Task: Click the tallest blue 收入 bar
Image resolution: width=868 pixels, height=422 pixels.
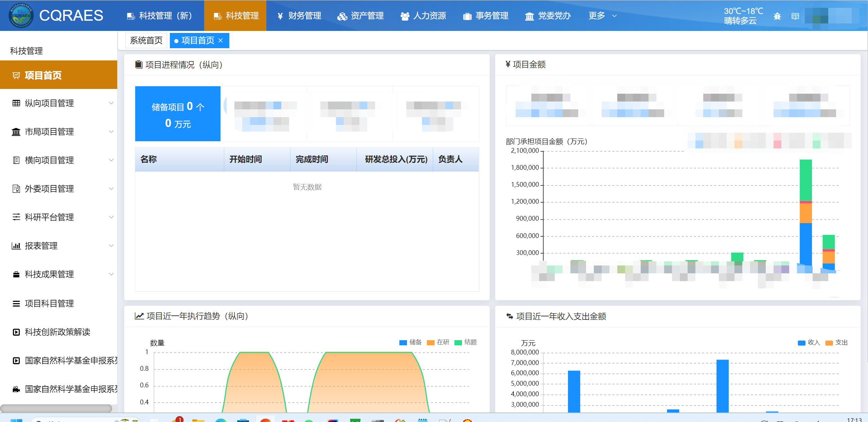Action: tap(723, 386)
